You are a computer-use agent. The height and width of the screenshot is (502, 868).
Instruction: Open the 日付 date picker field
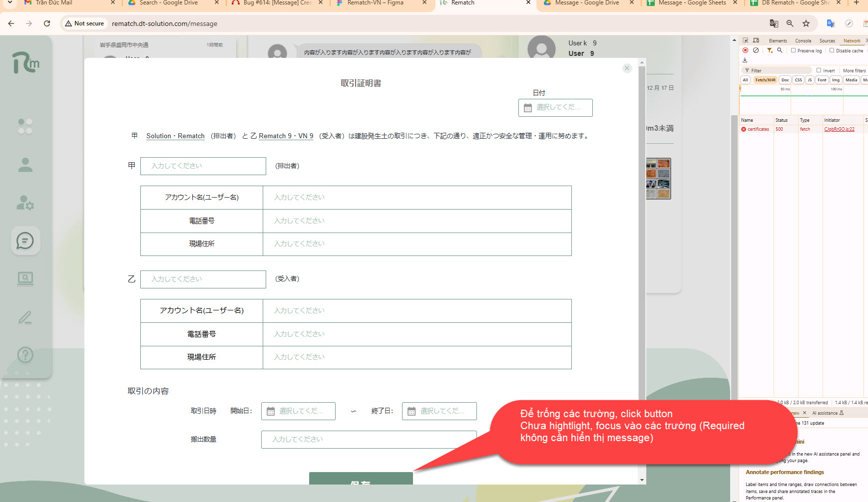(555, 108)
